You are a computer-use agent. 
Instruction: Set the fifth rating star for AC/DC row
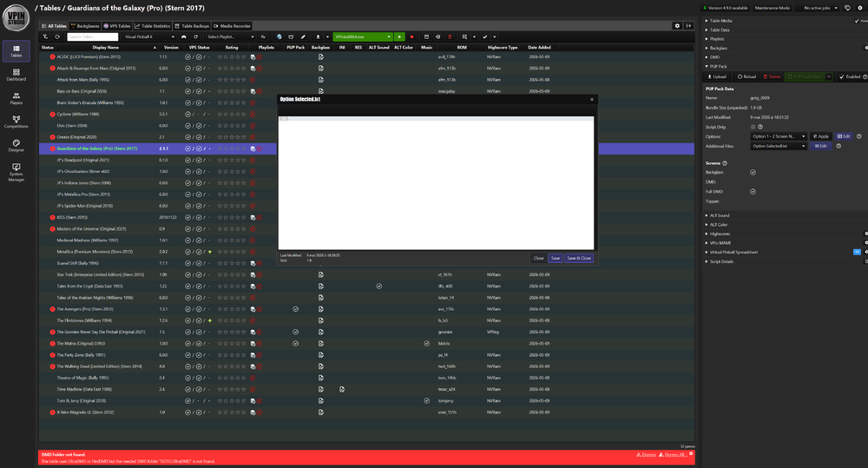[x=244, y=56]
